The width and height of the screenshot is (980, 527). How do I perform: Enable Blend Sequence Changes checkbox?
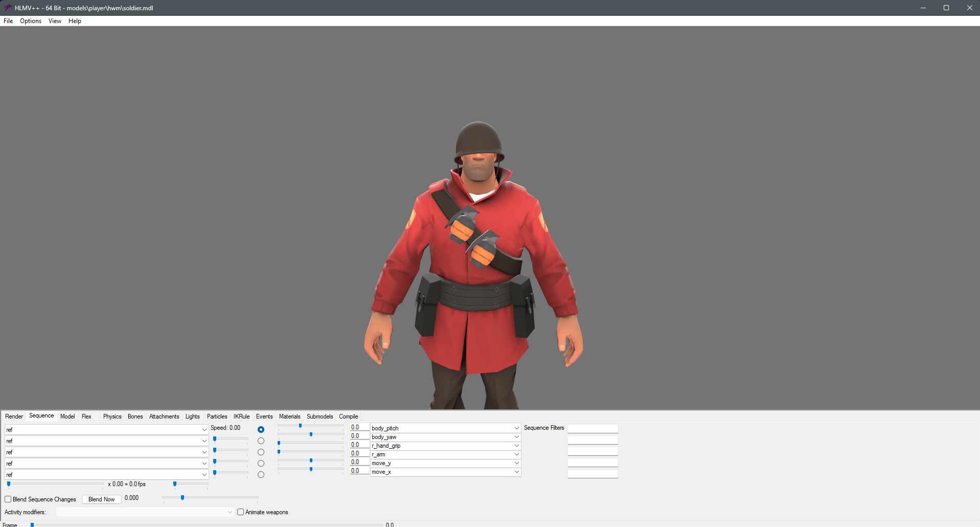point(8,499)
